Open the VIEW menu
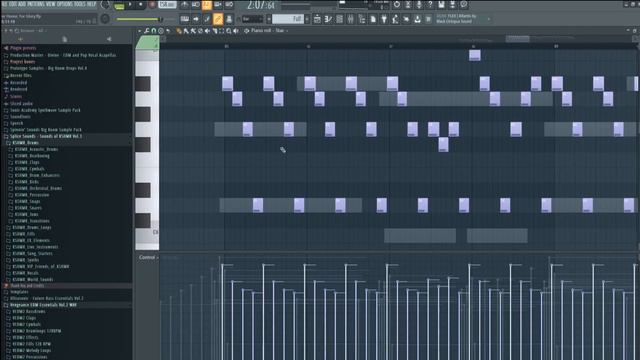The width and height of the screenshot is (640, 360). [51, 4]
